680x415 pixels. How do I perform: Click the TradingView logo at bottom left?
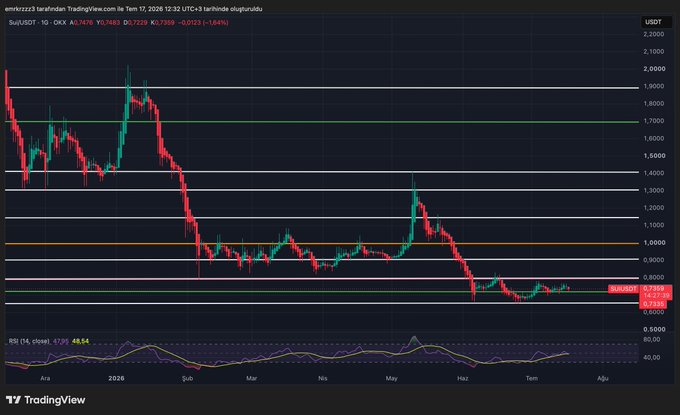pos(46,400)
